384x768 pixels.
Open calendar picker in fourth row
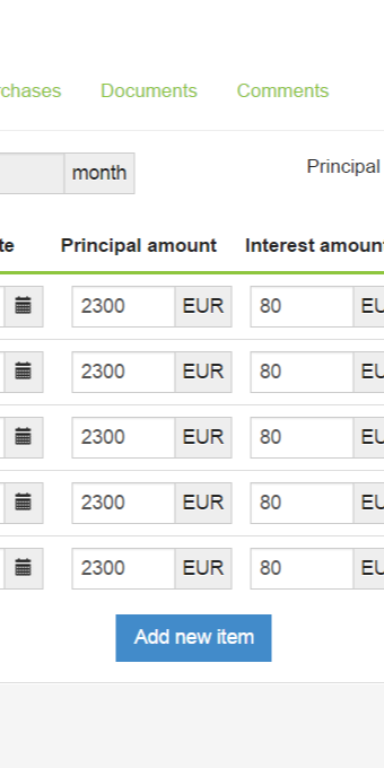pos(24,503)
